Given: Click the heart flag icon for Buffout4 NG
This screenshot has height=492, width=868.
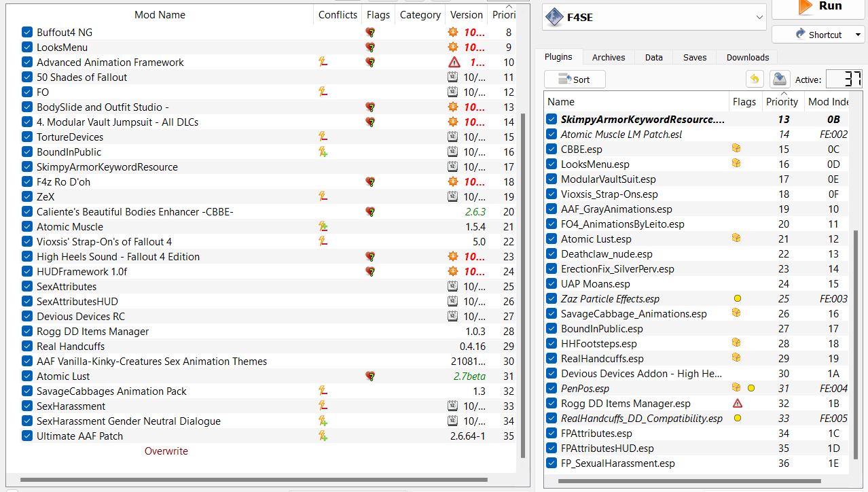Looking at the screenshot, I should [x=370, y=32].
